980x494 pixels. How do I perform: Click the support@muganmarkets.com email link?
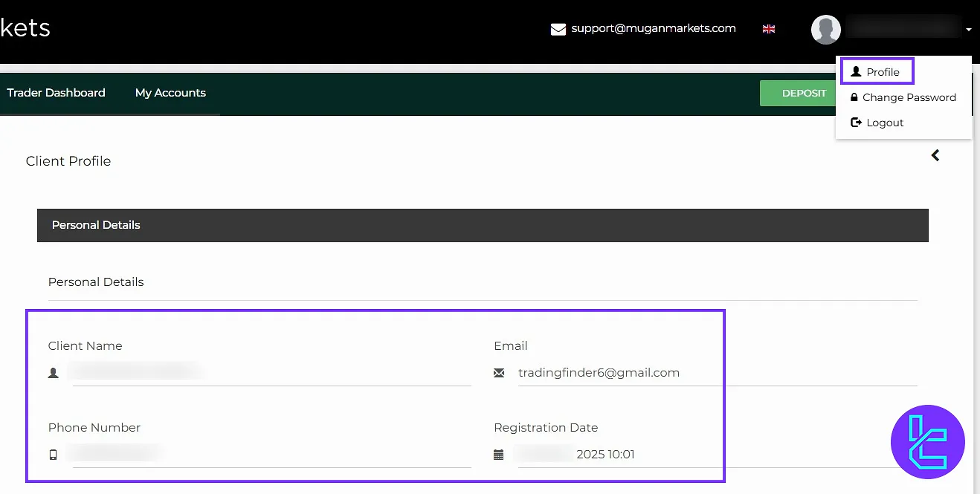click(x=653, y=28)
